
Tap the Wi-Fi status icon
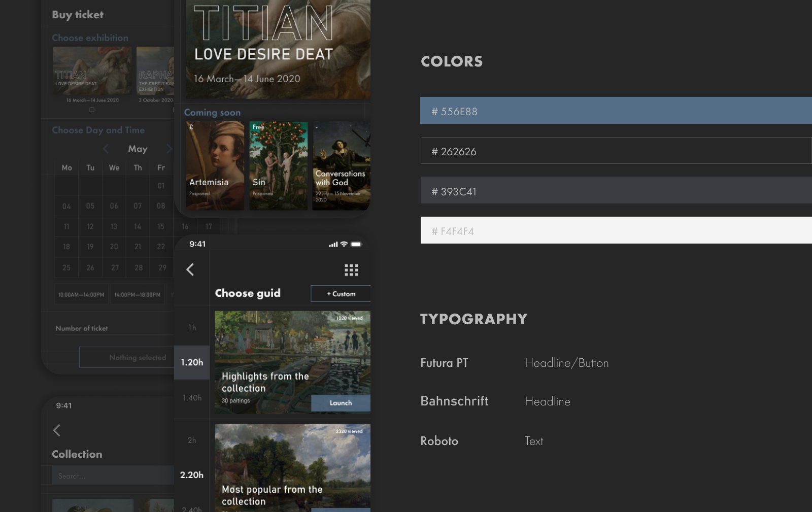pyautogui.click(x=344, y=244)
